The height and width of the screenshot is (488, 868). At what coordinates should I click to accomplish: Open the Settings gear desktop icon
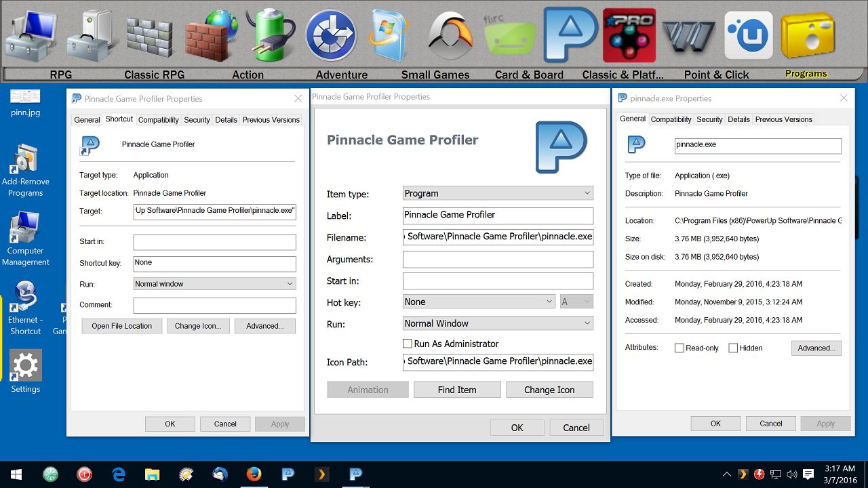tap(26, 371)
